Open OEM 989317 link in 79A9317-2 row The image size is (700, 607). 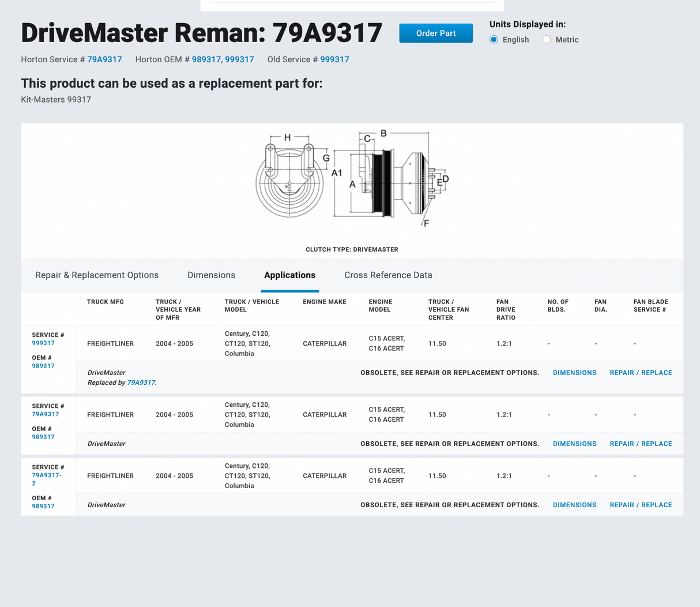(43, 507)
